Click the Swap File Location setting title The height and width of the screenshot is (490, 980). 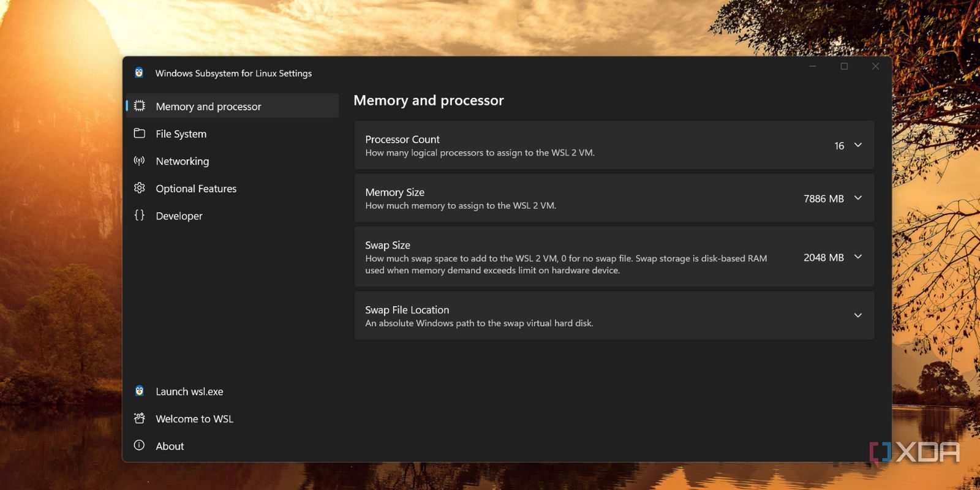coord(407,310)
